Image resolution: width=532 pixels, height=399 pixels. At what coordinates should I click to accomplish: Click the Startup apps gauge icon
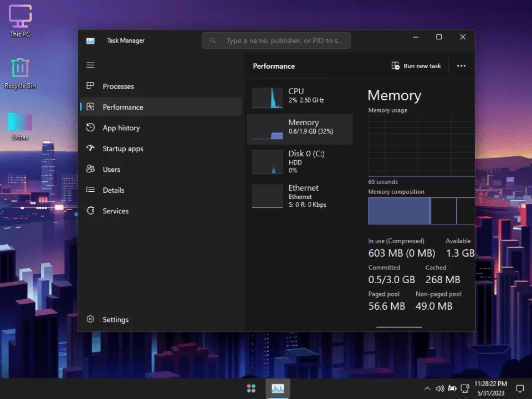pyautogui.click(x=90, y=148)
